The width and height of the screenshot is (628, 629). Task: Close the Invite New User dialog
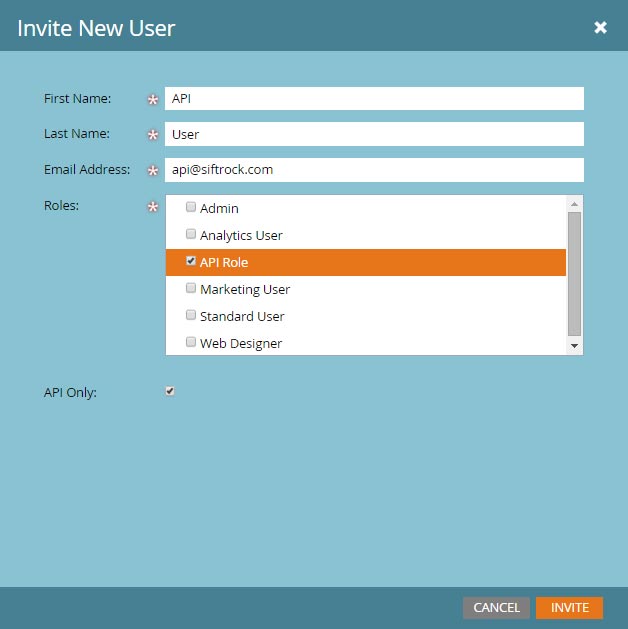(600, 27)
